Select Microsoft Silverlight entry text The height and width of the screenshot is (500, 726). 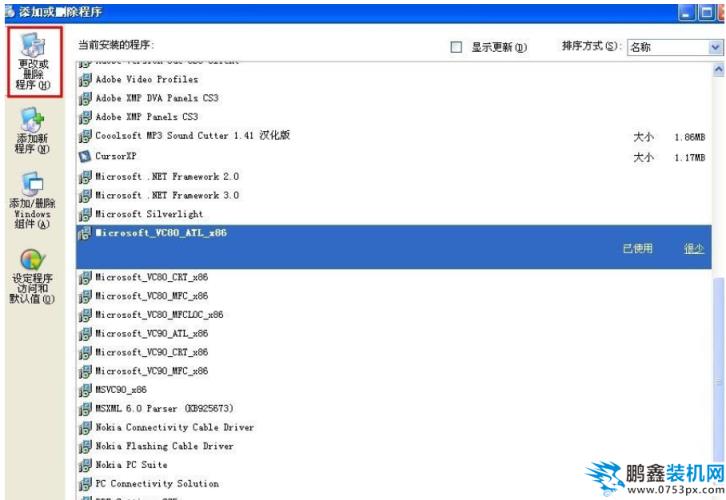point(149,214)
